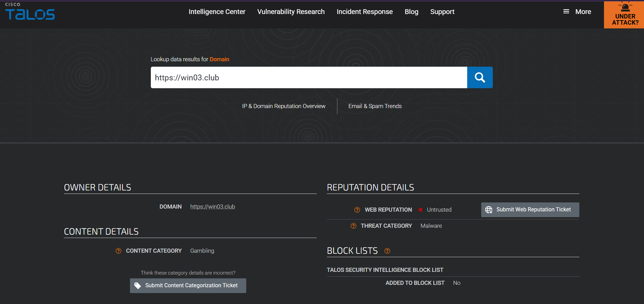Screen dimensions: 644x304
Task: Click the CONTENT DETAILS heading
Action: tap(101, 232)
